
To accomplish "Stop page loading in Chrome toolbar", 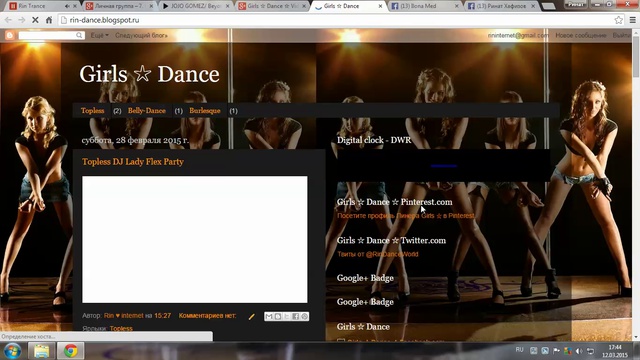I will pyautogui.click(x=35, y=20).
